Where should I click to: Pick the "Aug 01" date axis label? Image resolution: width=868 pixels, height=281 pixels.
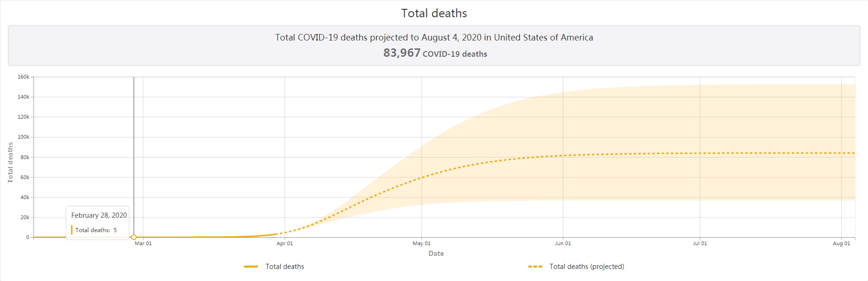[x=841, y=243]
